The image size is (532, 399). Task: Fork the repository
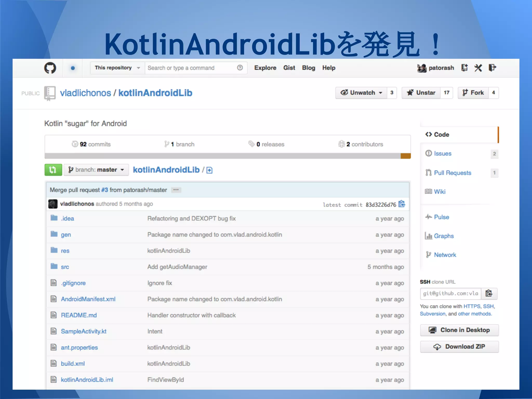click(x=473, y=93)
